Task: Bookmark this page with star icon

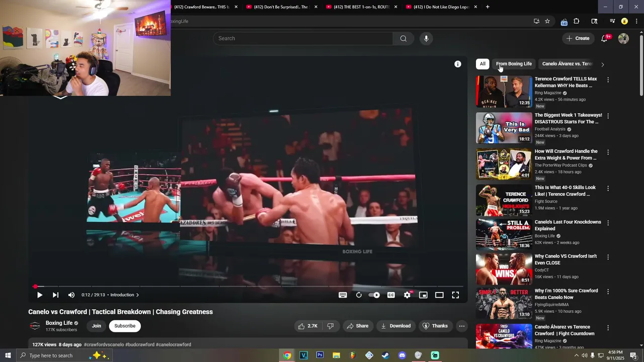Action: click(x=547, y=21)
